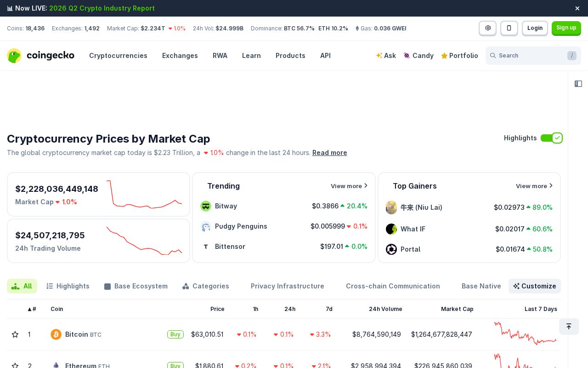Toggle the Highlights switch off
Image resolution: width=588 pixels, height=368 pixels.
[551, 138]
